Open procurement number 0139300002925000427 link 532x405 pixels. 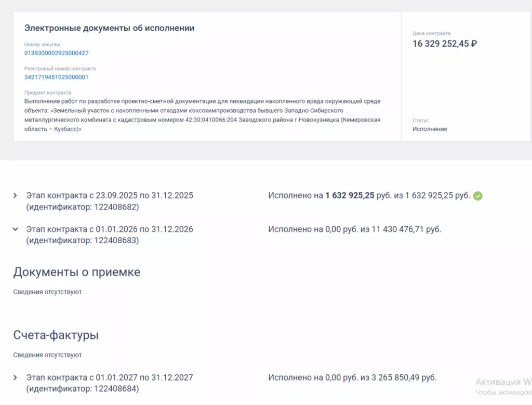point(57,53)
